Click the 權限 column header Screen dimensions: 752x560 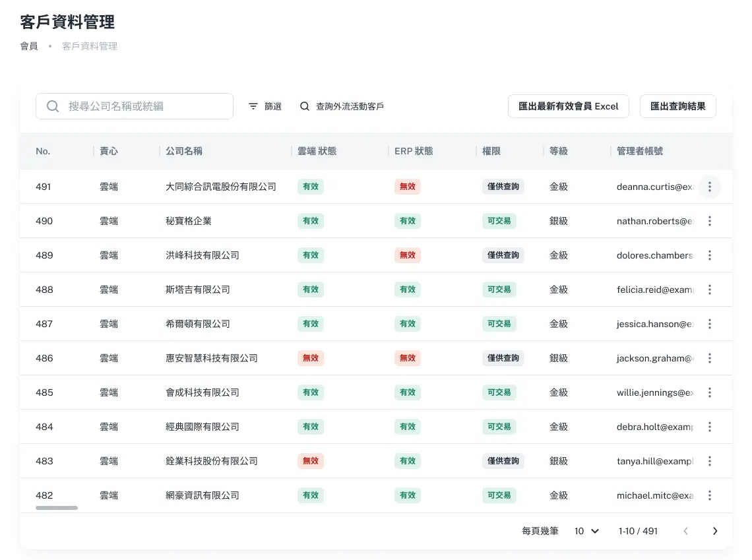pos(491,151)
